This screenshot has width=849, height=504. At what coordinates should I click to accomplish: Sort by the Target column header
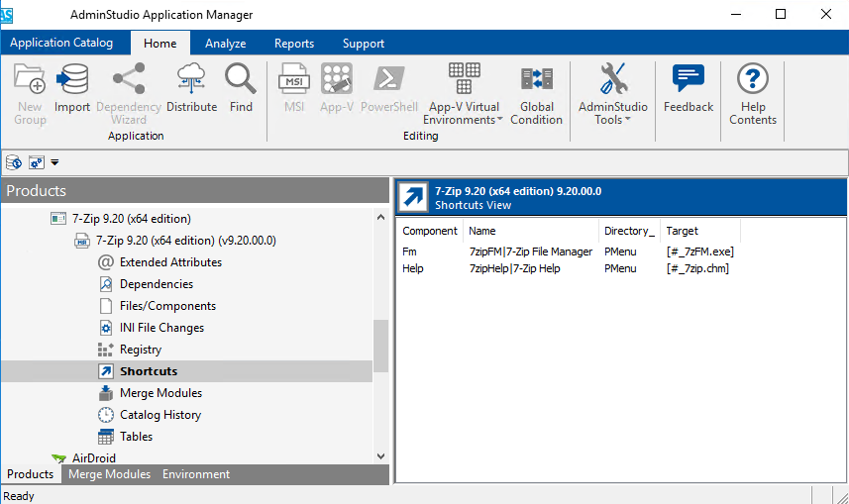(x=683, y=231)
